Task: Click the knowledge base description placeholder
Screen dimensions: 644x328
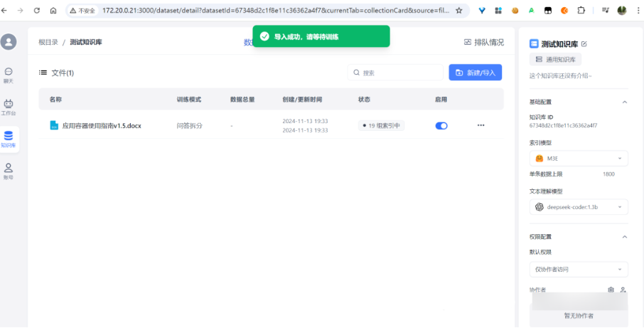Action: point(561,75)
